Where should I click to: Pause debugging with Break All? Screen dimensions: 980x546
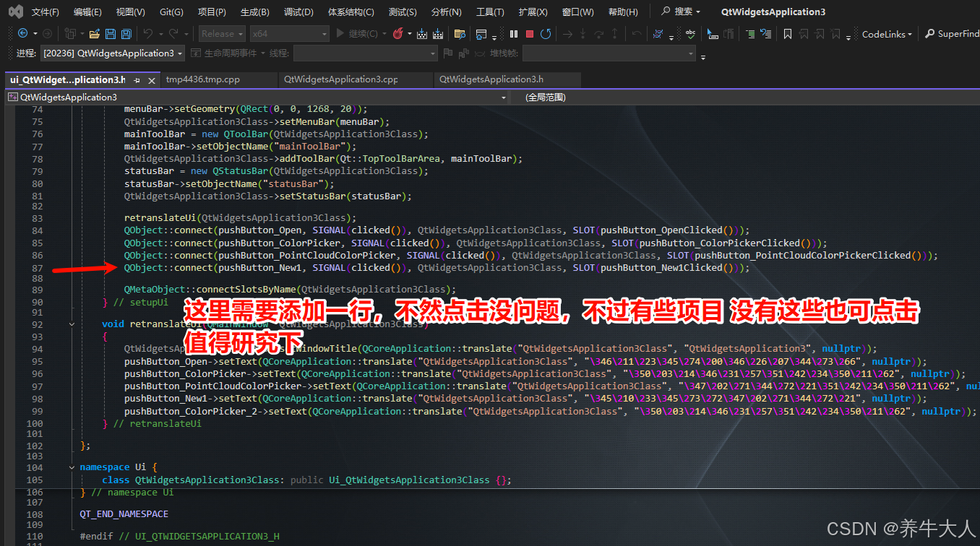514,34
